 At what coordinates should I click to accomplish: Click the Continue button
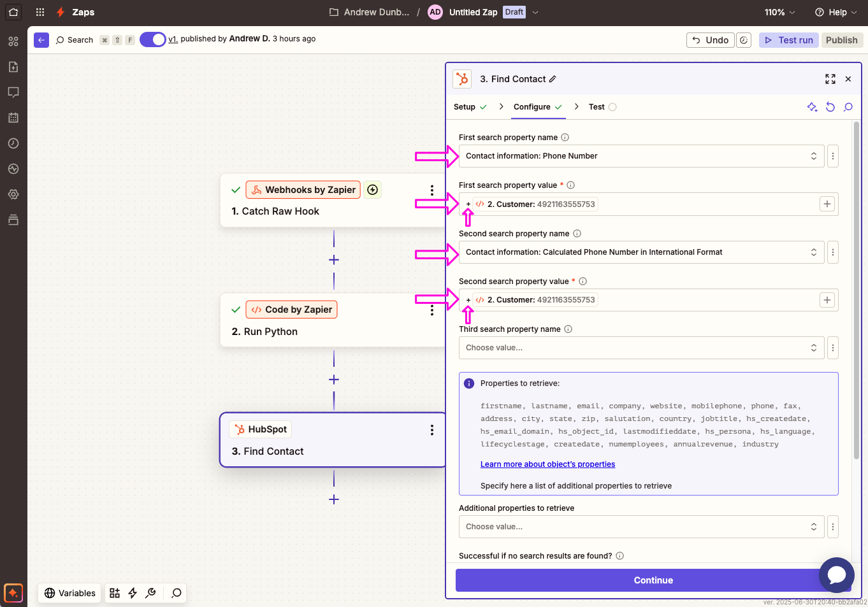[x=653, y=580]
